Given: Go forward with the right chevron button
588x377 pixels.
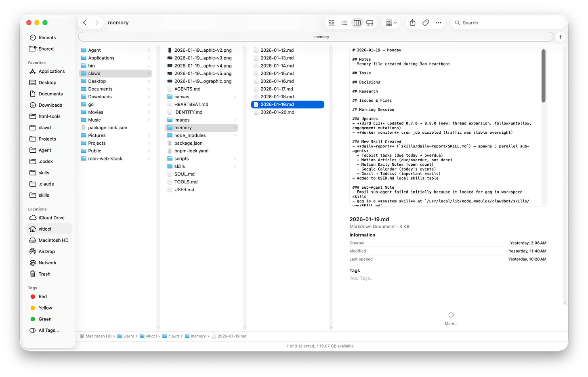Looking at the screenshot, I should click(x=97, y=23).
